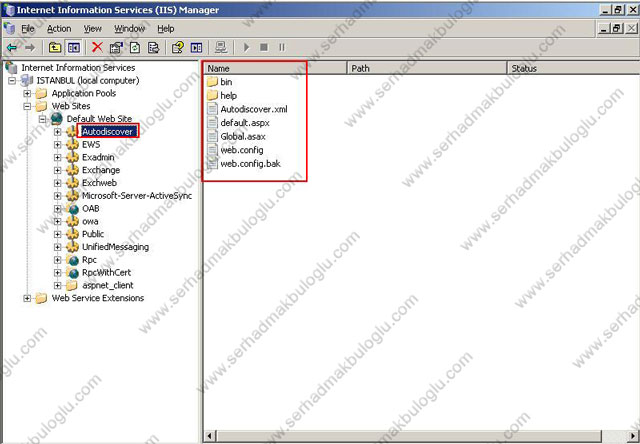Click the help folder icon in list
Image resolution: width=640 pixels, height=444 pixels.
pyautogui.click(x=212, y=95)
